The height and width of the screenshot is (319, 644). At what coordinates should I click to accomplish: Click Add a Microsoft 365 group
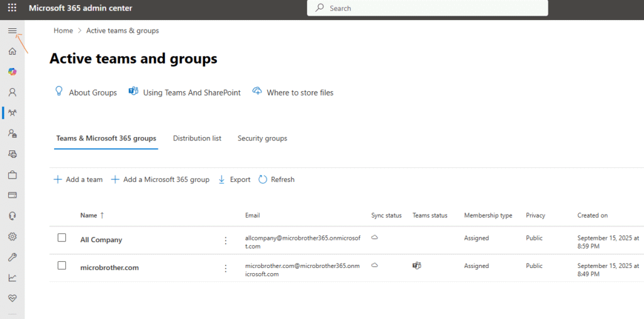point(160,179)
